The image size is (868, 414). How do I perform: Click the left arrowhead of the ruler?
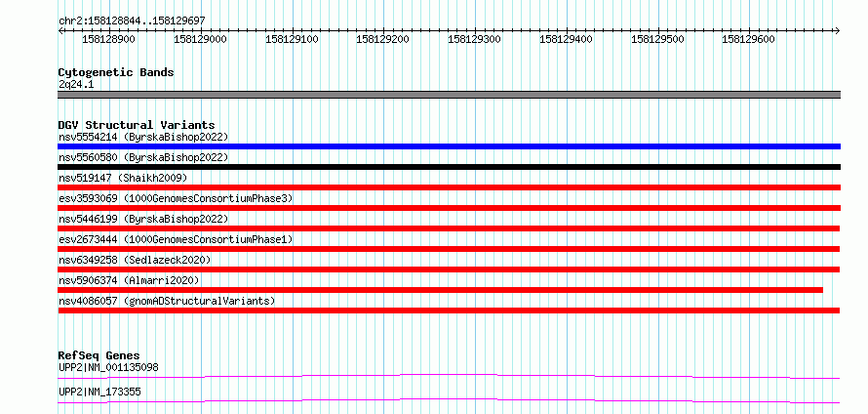pyautogui.click(x=60, y=30)
